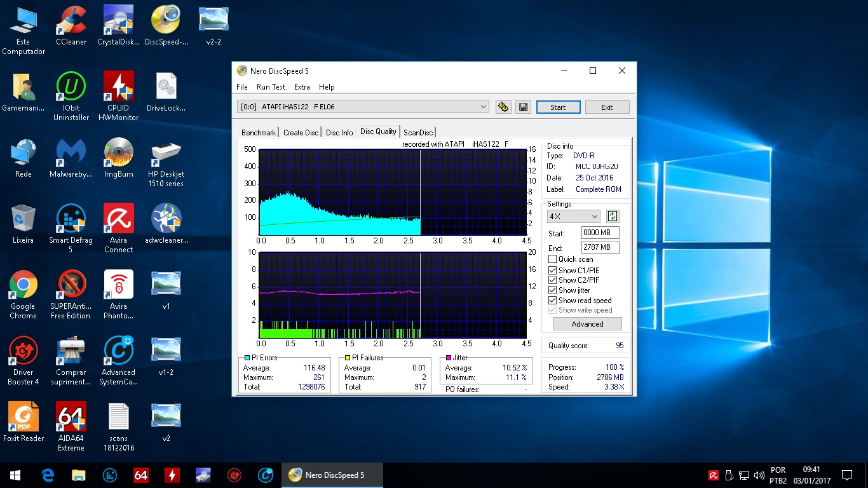Viewport: 868px width, 488px height.
Task: Toggle the Show read speed checkbox
Action: [x=553, y=301]
